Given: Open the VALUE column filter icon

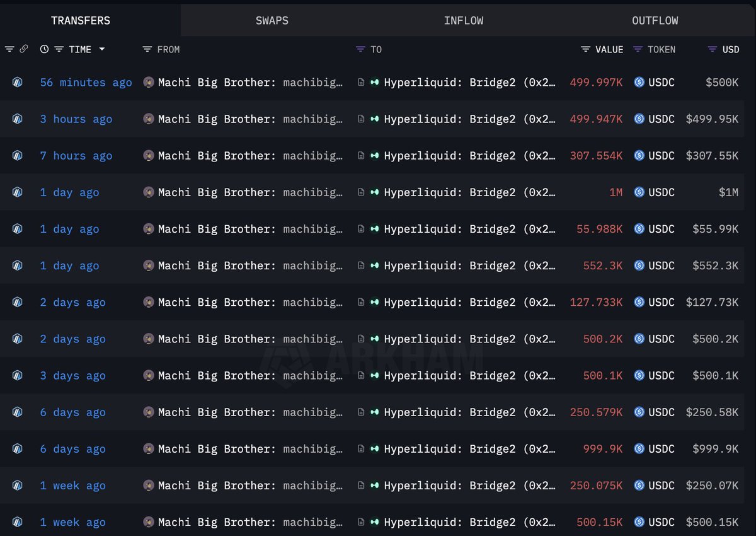Looking at the screenshot, I should click(x=586, y=49).
